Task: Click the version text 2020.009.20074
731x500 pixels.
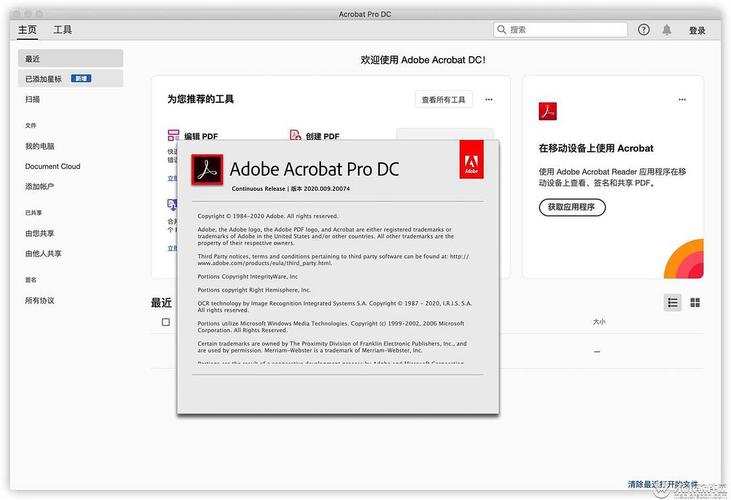Action: tap(327, 189)
